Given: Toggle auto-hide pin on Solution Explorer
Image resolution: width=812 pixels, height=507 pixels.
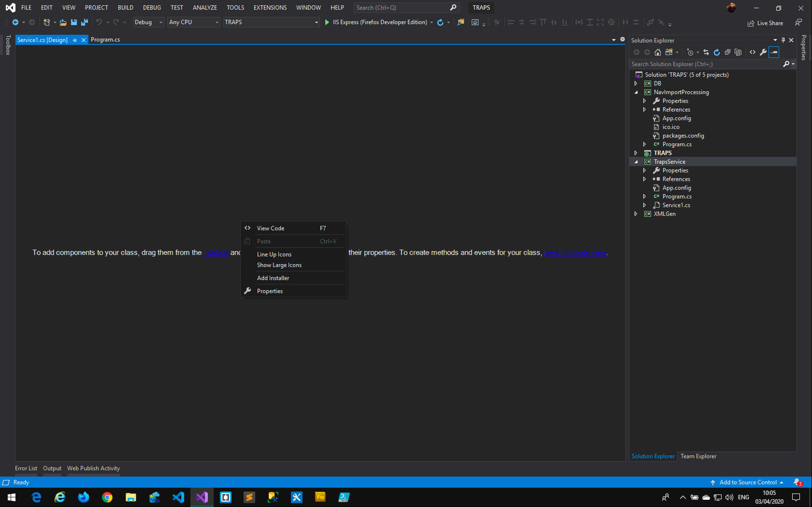Looking at the screenshot, I should (x=783, y=40).
